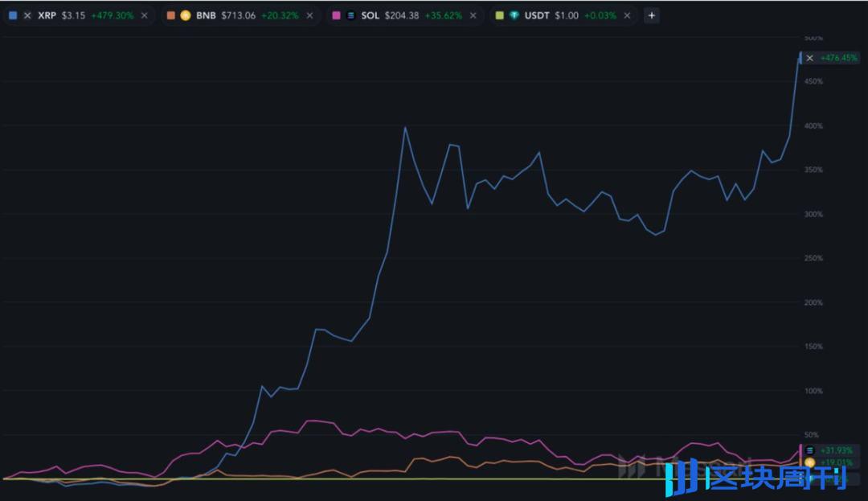Click the BNB yellow coin logo
The image size is (868, 501).
(186, 14)
